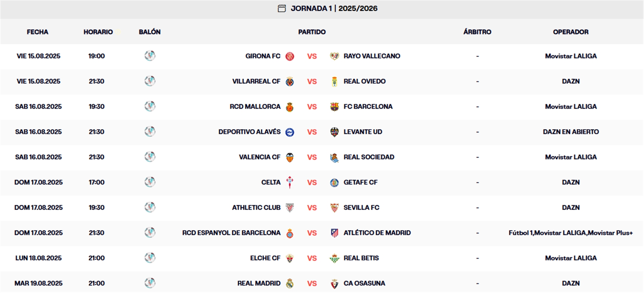Switch to the PARTIDO column header
Screen dimensions: 644x293
click(311, 32)
